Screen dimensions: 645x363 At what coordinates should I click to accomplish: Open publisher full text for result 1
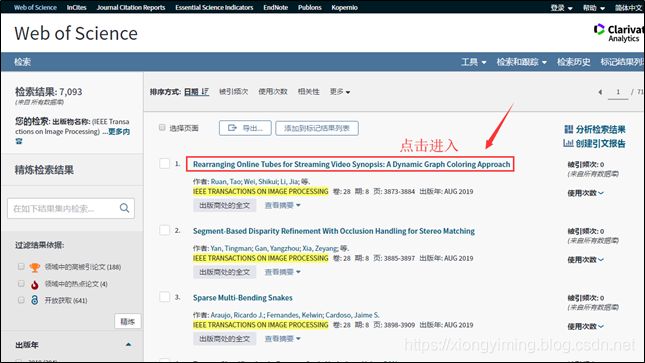tap(225, 205)
